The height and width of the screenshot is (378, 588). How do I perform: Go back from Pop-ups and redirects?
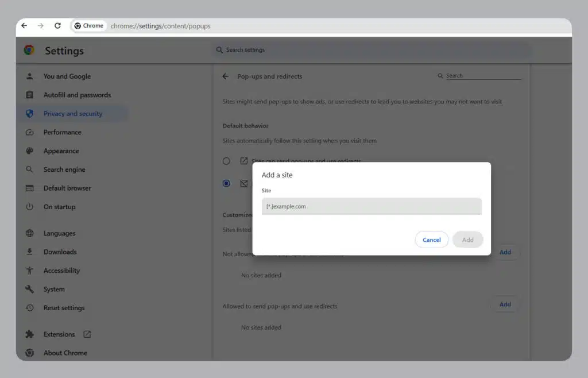[225, 76]
